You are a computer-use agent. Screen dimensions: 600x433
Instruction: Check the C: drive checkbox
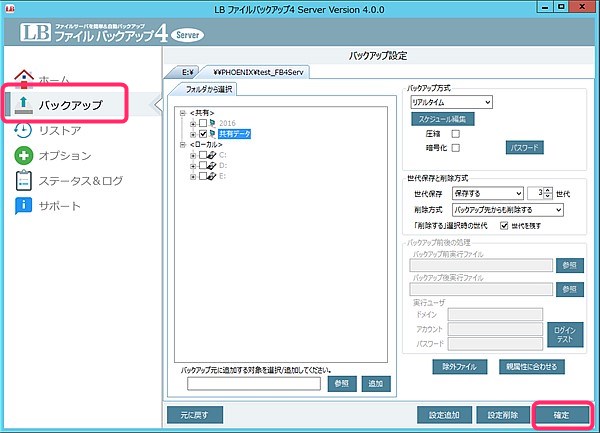[x=203, y=155]
